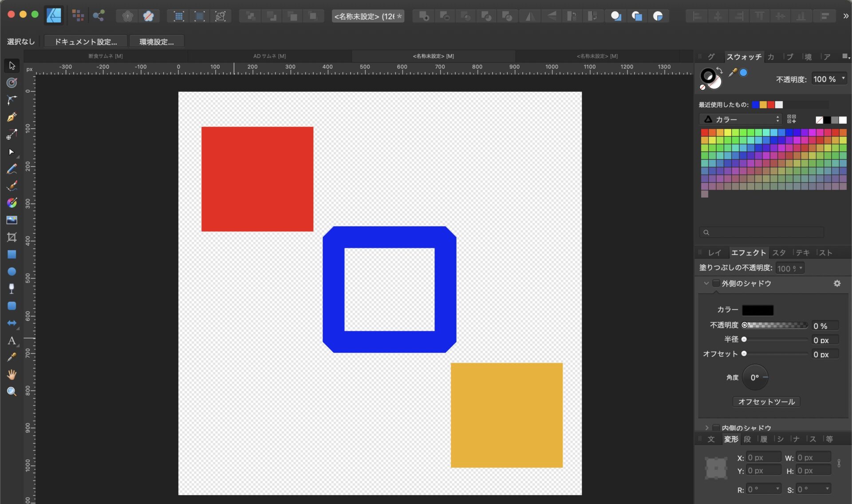The width and height of the screenshot is (852, 504).
Task: Open the 断食サムネ [M] document tab
Action: [x=106, y=56]
